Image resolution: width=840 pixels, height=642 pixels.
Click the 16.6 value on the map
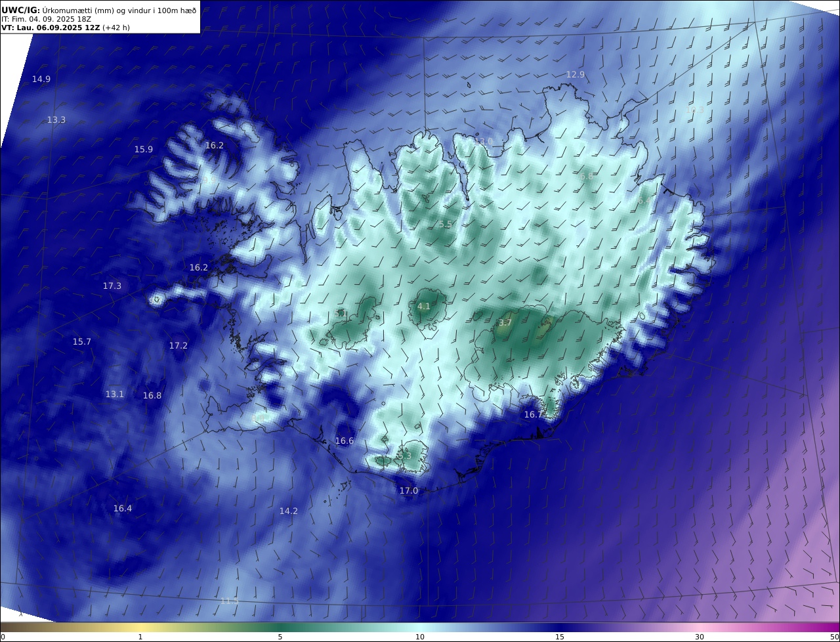point(345,441)
